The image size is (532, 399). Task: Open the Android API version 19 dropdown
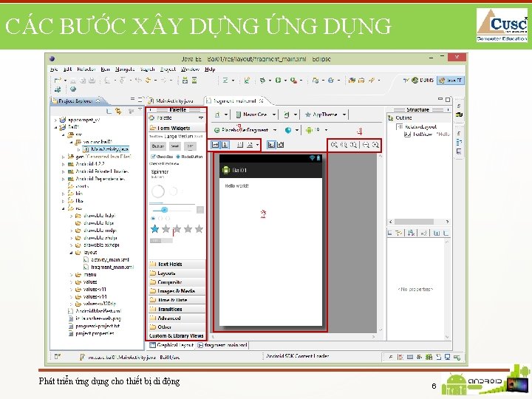316,130
